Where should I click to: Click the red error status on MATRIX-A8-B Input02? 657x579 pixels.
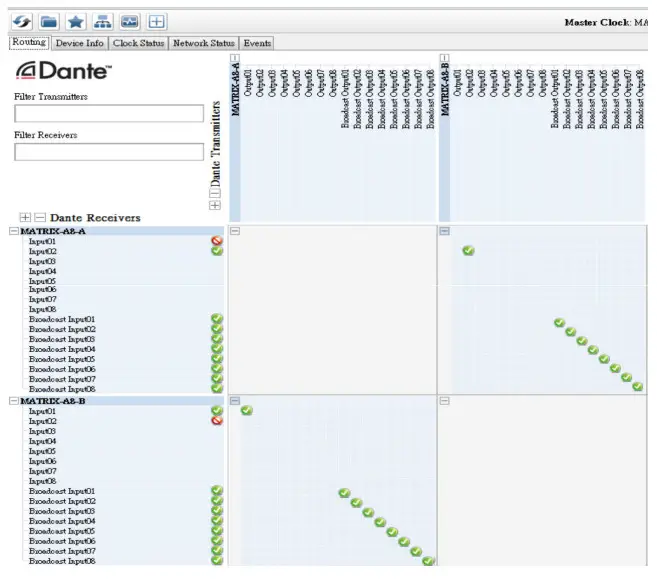click(217, 420)
